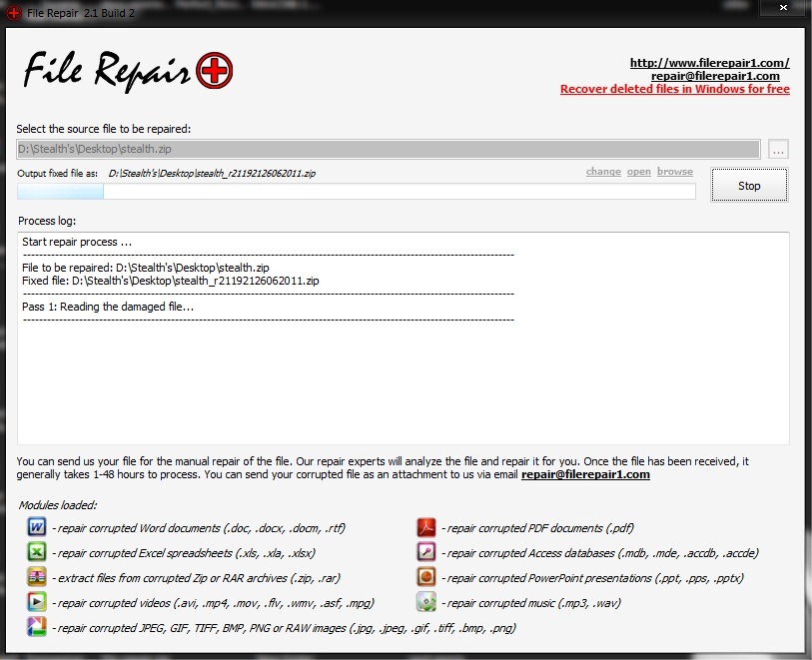Click the 'browse' output file link
The width and height of the screenshot is (812, 660).
675,172
